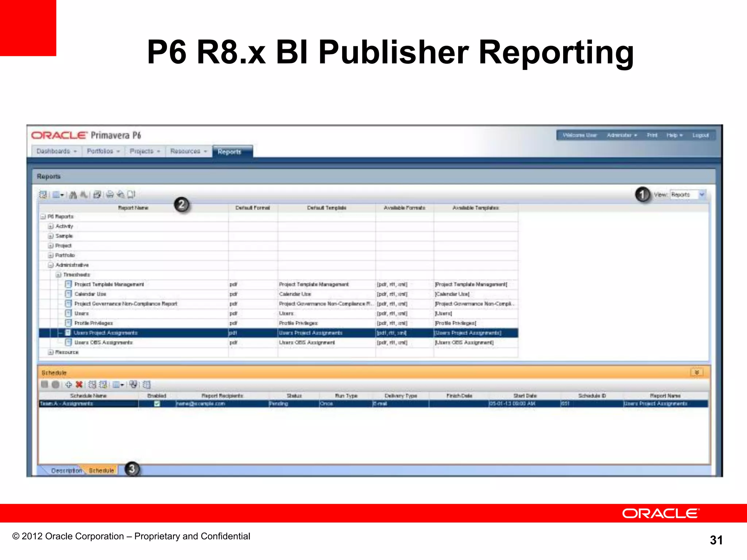Open the Dashboards menu tab

(x=57, y=151)
